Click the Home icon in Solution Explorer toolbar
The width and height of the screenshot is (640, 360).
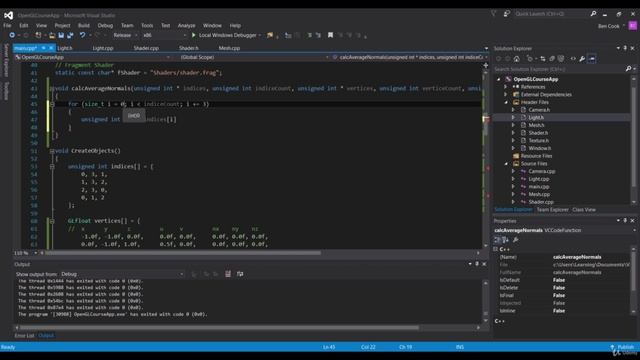click(x=517, y=59)
